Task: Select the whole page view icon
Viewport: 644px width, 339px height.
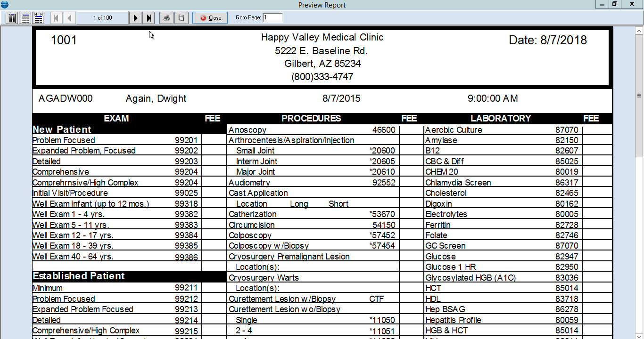Action: (12, 18)
